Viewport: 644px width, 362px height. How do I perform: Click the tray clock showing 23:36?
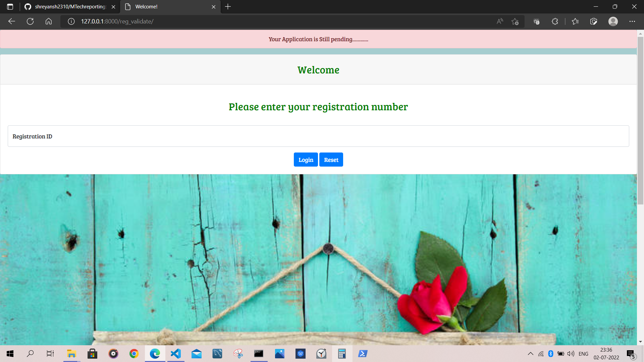pos(606,354)
